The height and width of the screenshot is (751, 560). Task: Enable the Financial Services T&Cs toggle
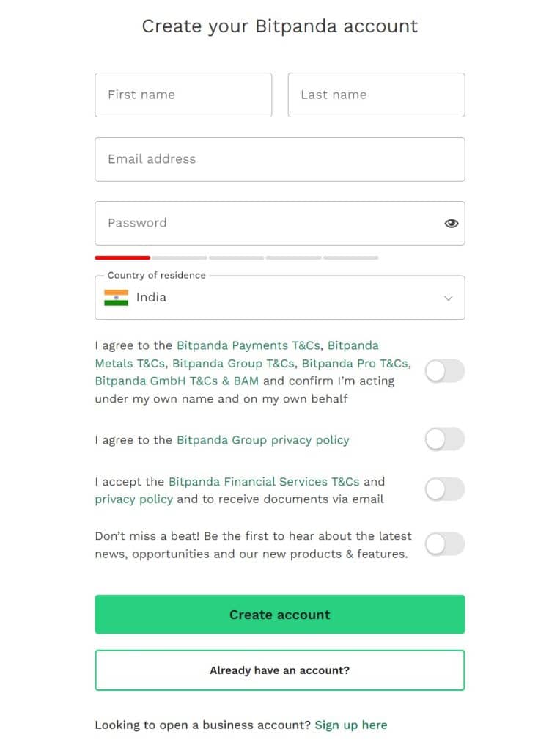[444, 489]
